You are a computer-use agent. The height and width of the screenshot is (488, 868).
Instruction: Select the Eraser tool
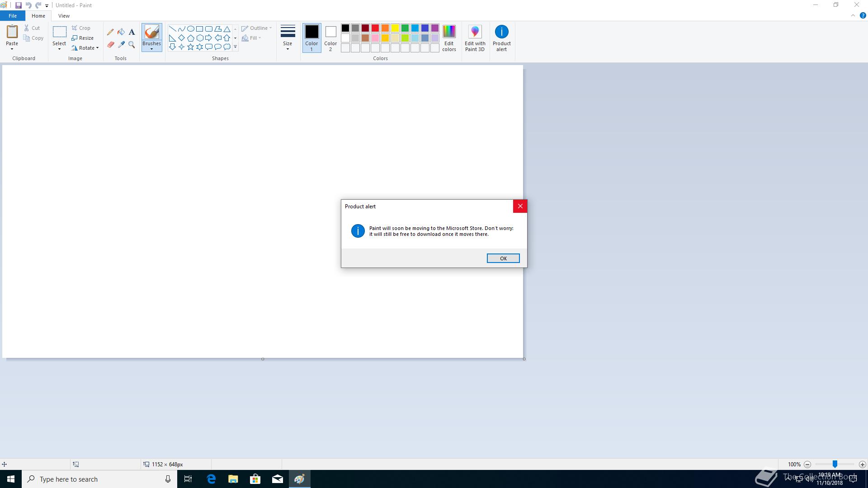(110, 45)
